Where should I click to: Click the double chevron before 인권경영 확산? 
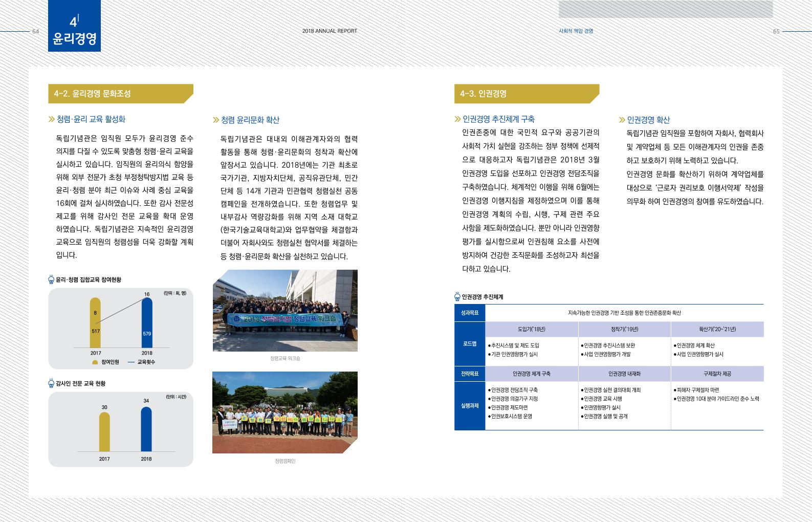[x=622, y=120]
